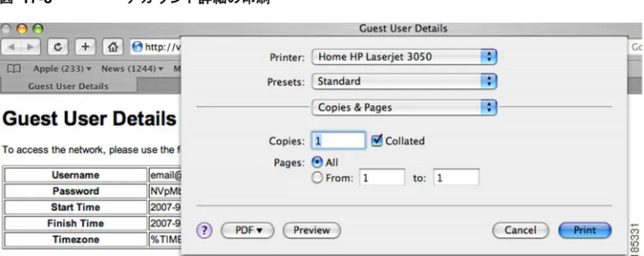Click the yellow minimize window button
The height and width of the screenshot is (256, 644).
point(22,29)
